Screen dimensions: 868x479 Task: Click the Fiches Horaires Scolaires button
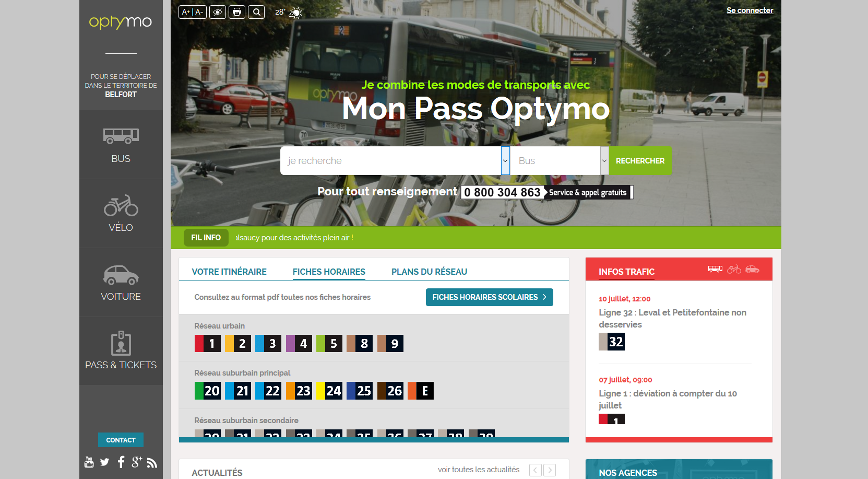[x=489, y=297]
